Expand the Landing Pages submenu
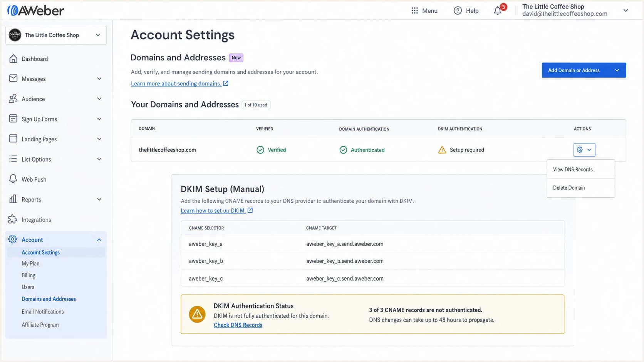 (99, 139)
